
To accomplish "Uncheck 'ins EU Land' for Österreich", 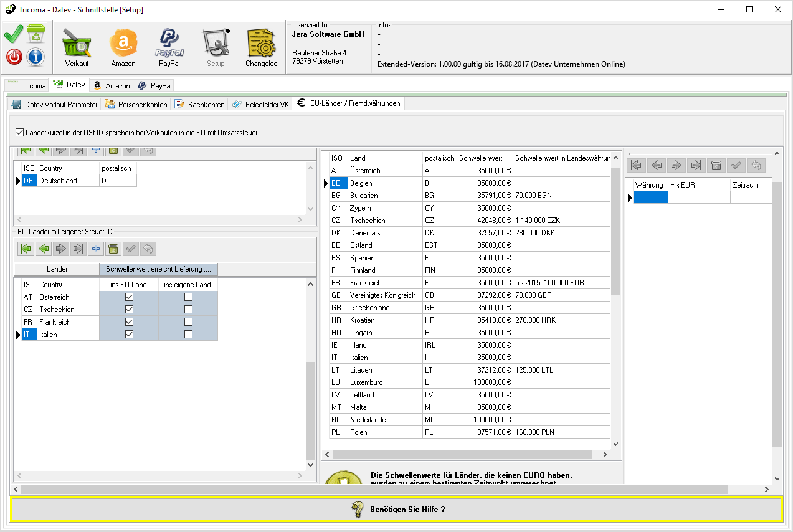I will (129, 297).
